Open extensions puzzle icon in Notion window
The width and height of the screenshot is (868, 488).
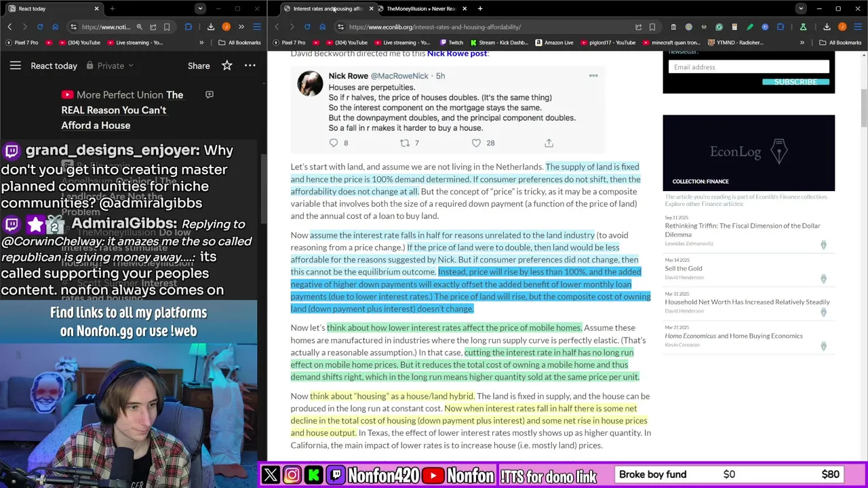tap(189, 27)
